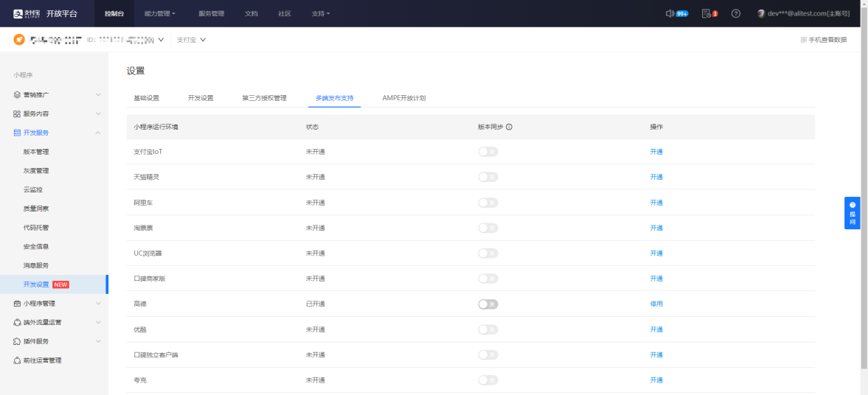Switch to 第三方授权管理 tab
Image resolution: width=868 pixels, height=395 pixels.
(x=264, y=98)
